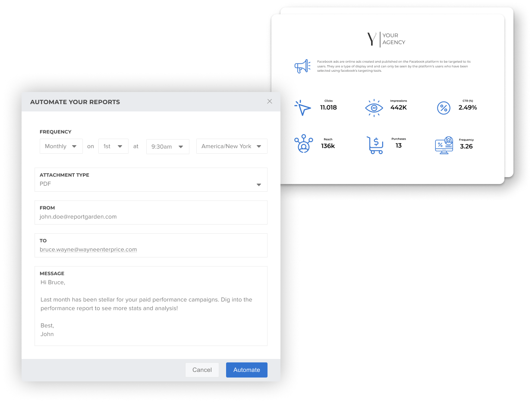
Task: Click the Cancel button
Action: point(202,370)
